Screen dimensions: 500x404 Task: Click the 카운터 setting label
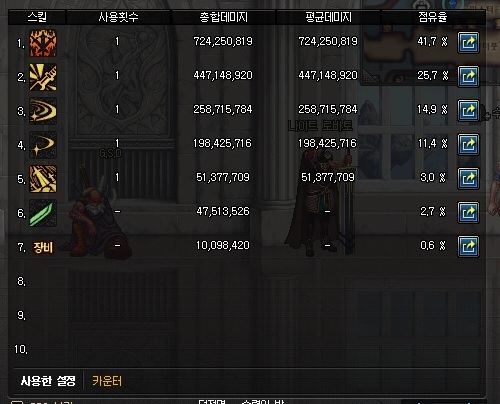point(107,381)
